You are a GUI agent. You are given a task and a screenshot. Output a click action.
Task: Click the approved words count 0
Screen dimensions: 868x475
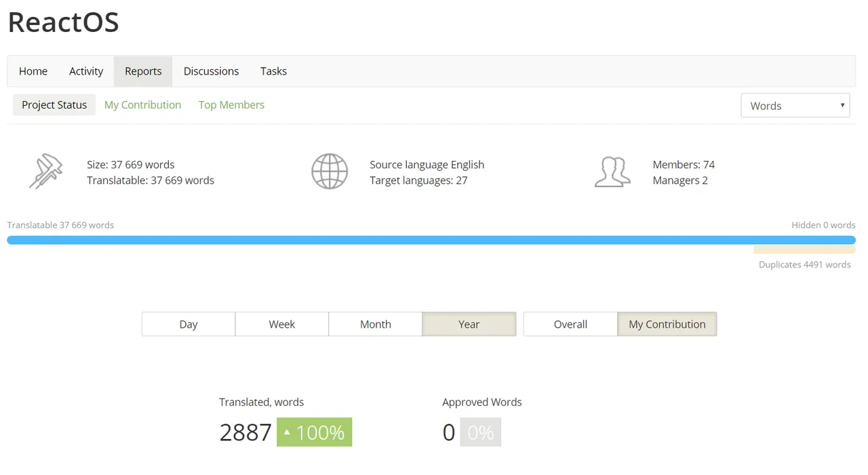click(449, 432)
